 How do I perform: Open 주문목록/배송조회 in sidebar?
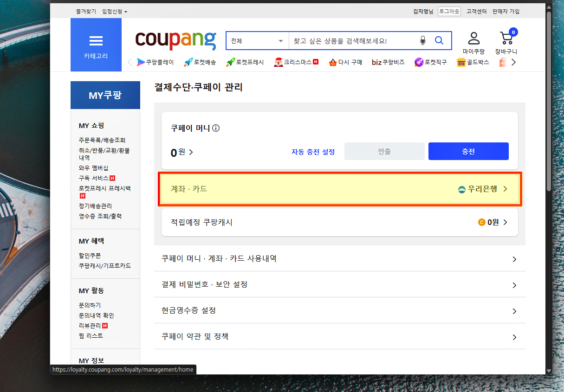pos(102,140)
